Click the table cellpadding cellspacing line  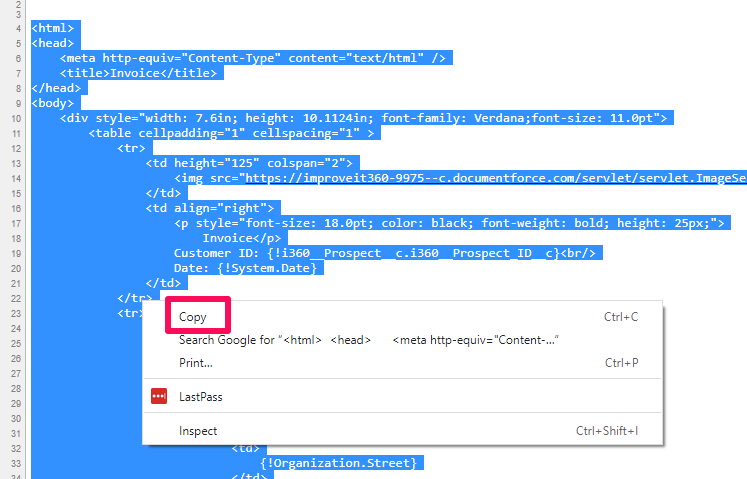(x=231, y=133)
